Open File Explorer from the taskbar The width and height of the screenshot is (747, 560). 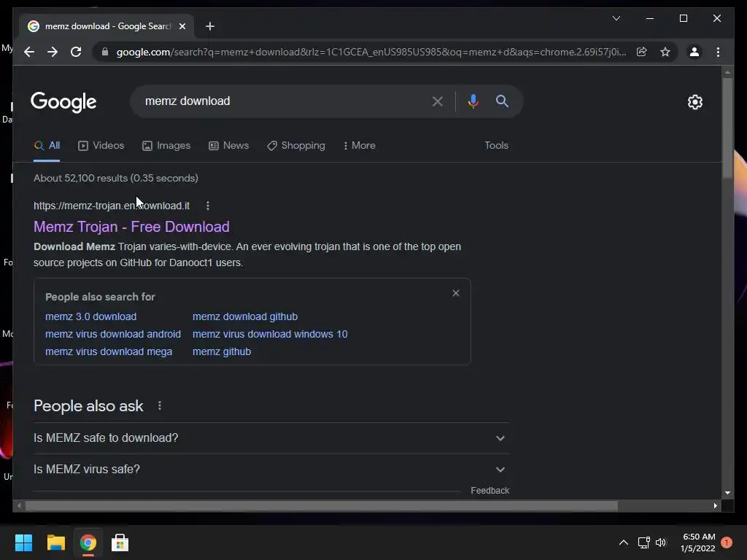(x=55, y=542)
